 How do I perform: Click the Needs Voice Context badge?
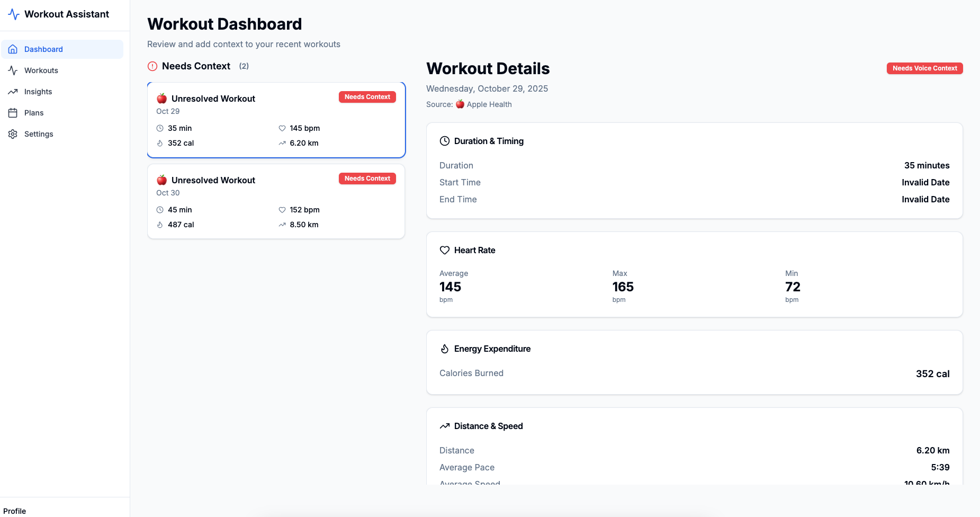click(x=924, y=68)
